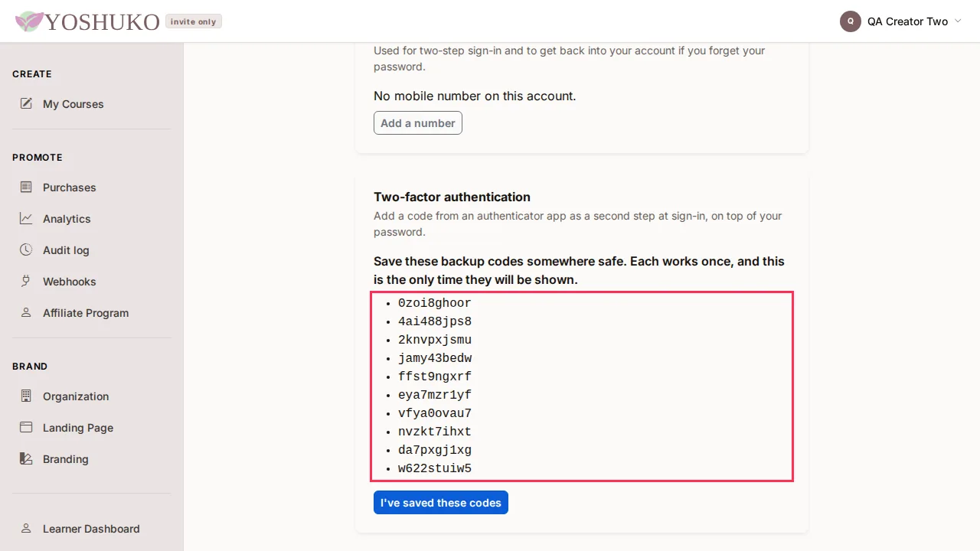Select backup code nvzkt7ihxt
The image size is (980, 551).
[435, 432]
